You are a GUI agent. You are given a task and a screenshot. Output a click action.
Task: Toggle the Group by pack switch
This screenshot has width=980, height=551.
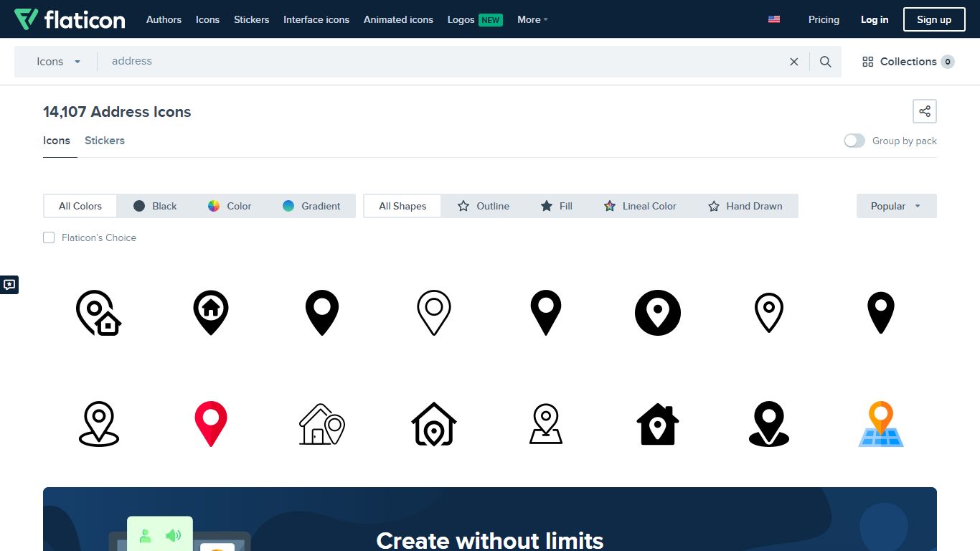point(854,141)
